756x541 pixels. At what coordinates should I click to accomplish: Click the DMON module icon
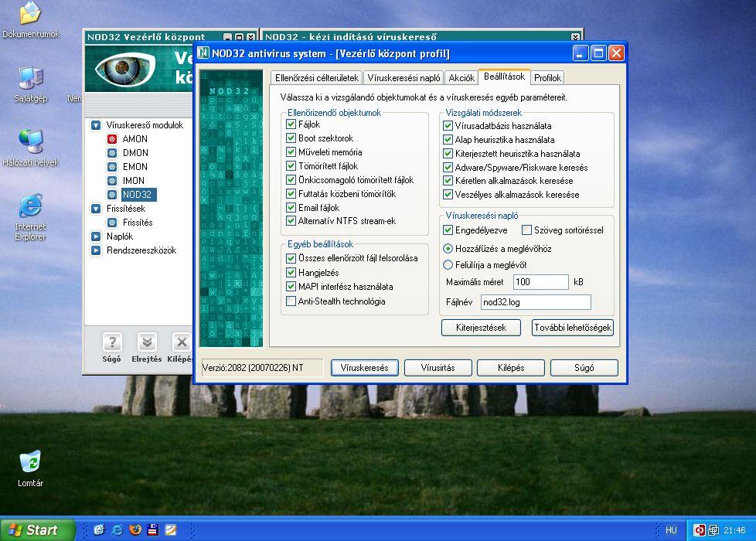point(112,153)
